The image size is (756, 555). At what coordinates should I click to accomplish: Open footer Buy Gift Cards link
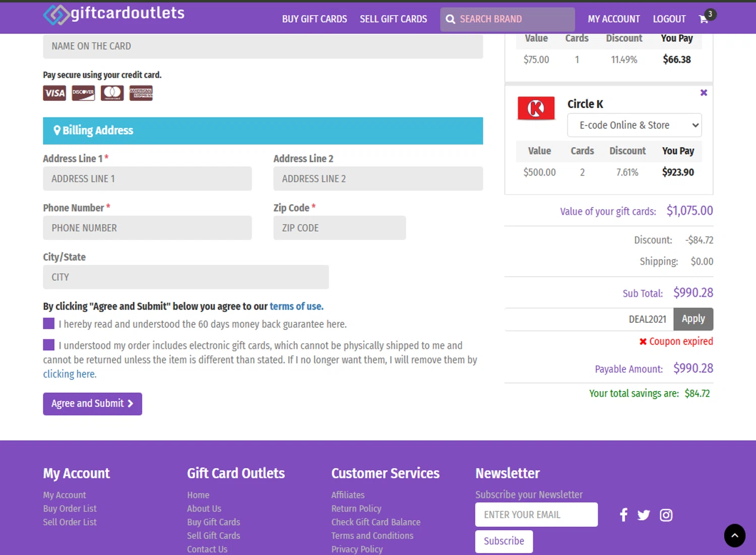click(214, 522)
